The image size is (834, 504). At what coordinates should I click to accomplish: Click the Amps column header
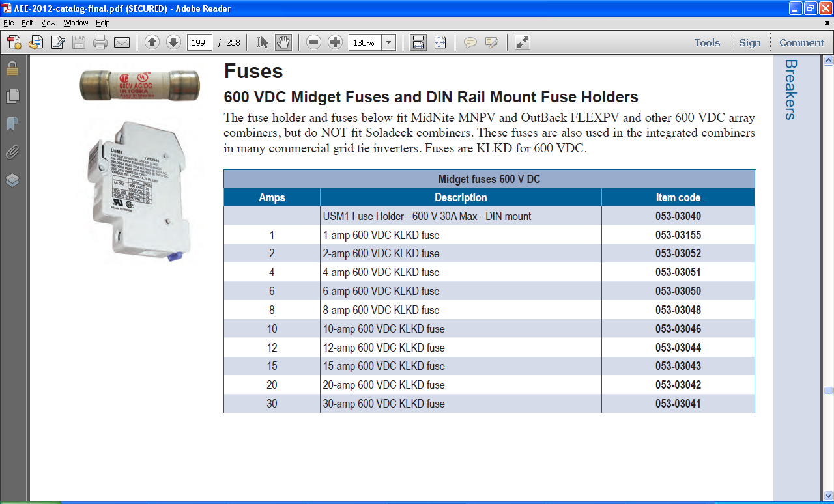(272, 197)
